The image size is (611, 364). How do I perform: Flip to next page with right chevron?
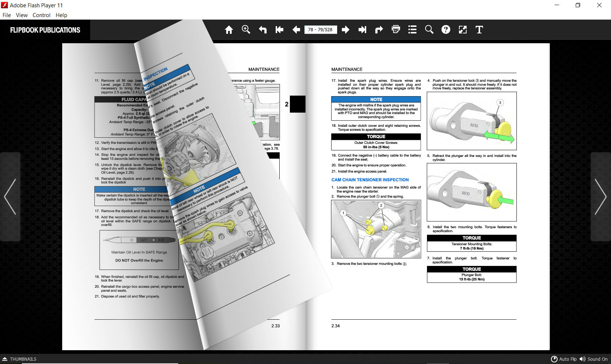[600, 197]
